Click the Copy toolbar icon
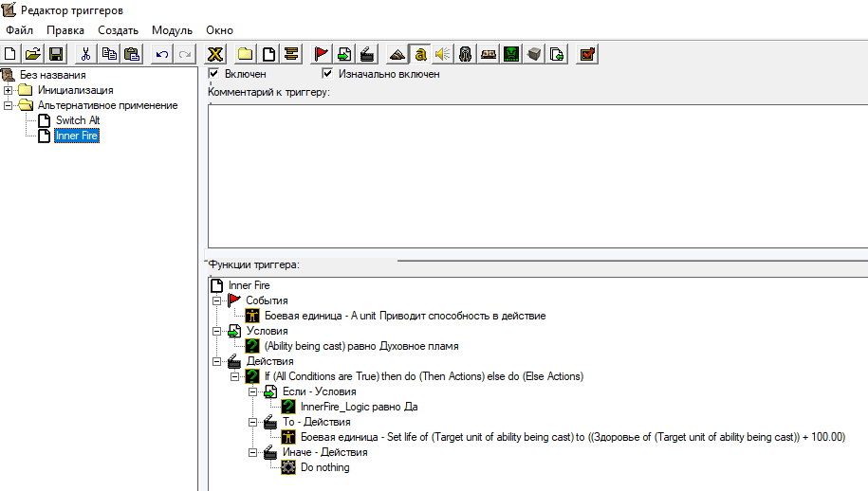 click(109, 54)
